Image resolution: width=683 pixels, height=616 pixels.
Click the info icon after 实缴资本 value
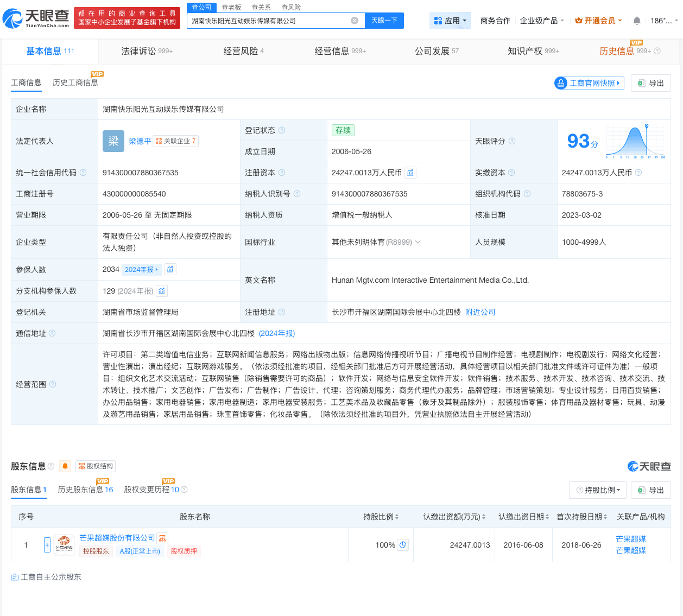click(x=638, y=173)
